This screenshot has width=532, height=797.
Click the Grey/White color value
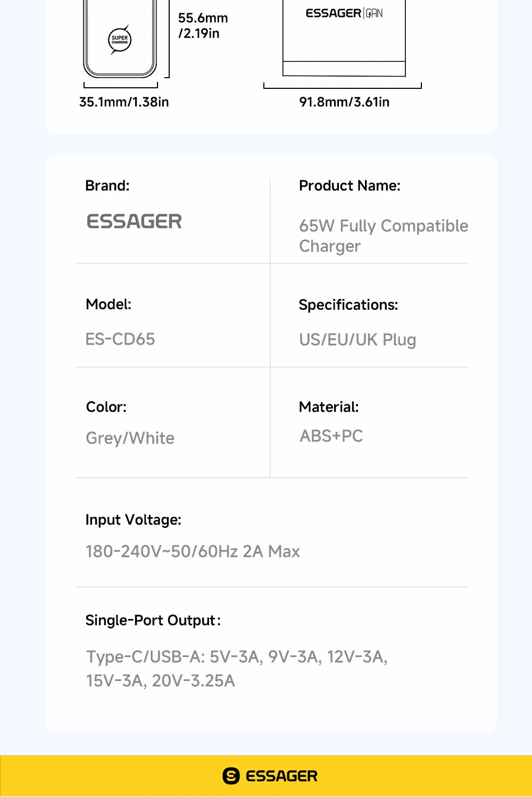pos(130,438)
